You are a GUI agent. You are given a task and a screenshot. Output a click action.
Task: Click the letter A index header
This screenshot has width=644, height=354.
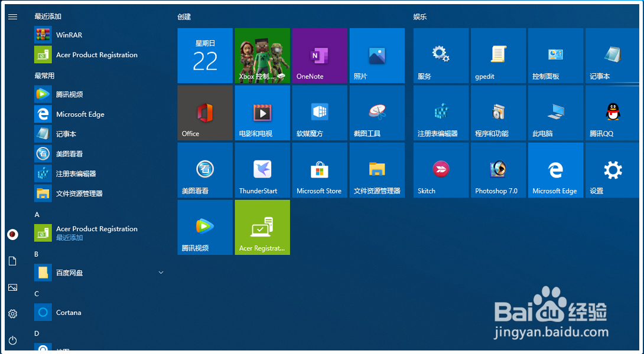pyautogui.click(x=37, y=215)
